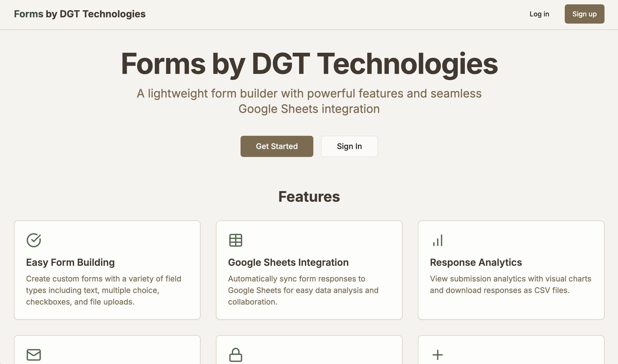618x364 pixels.
Task: Click the padlock icon
Action: tap(235, 355)
